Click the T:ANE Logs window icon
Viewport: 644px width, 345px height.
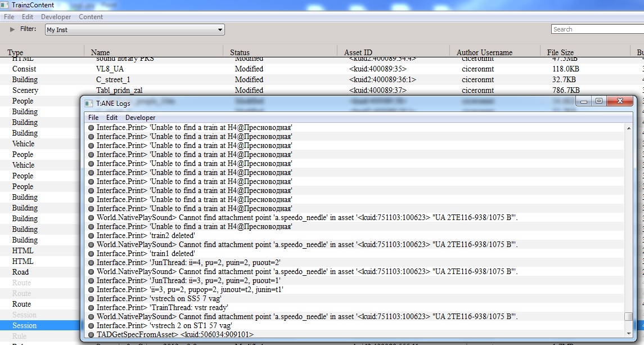point(89,103)
